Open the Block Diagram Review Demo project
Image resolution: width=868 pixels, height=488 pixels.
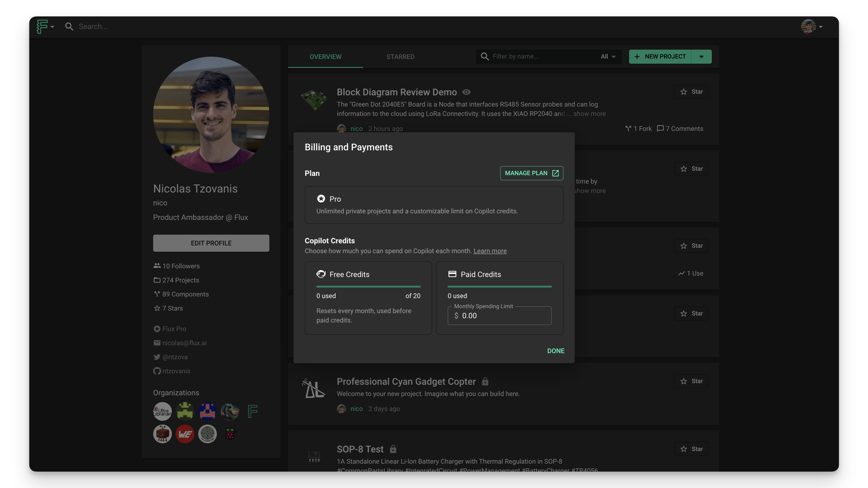coord(397,92)
